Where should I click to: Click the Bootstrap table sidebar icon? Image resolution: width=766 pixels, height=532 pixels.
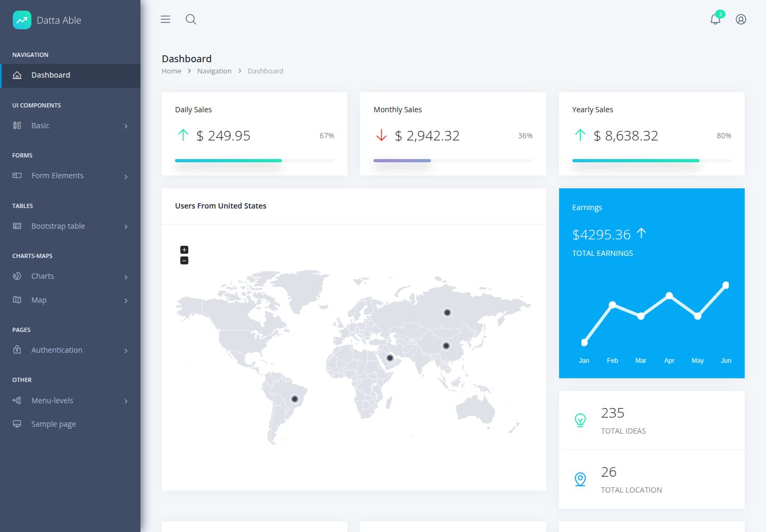coord(17,226)
